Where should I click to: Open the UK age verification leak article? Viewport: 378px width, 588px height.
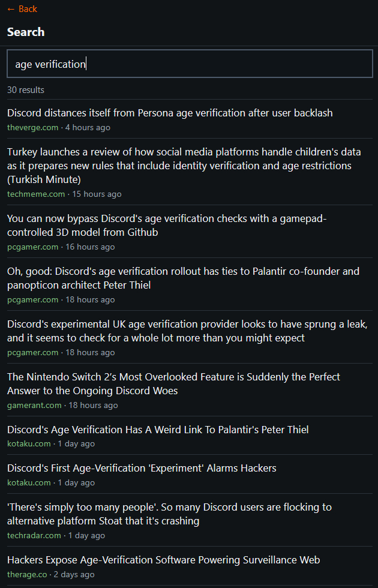coord(187,331)
